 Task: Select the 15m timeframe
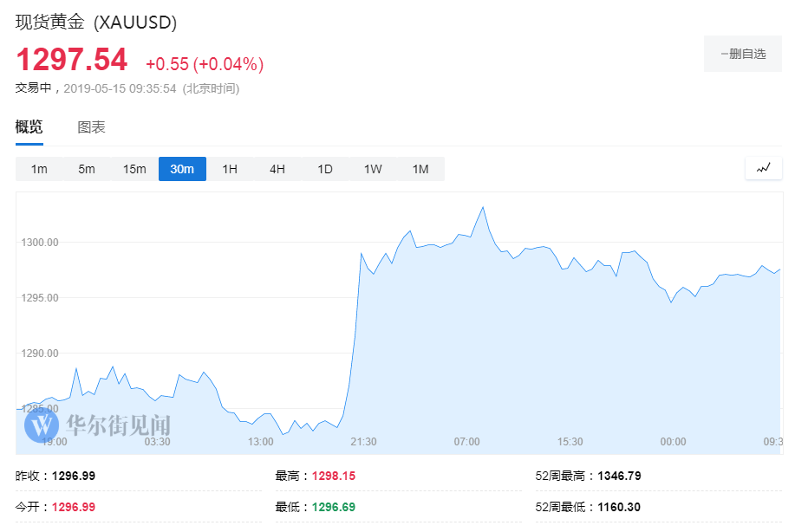pyautogui.click(x=134, y=169)
